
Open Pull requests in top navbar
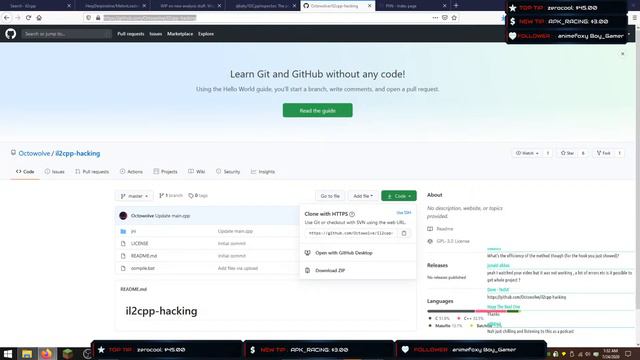(131, 34)
